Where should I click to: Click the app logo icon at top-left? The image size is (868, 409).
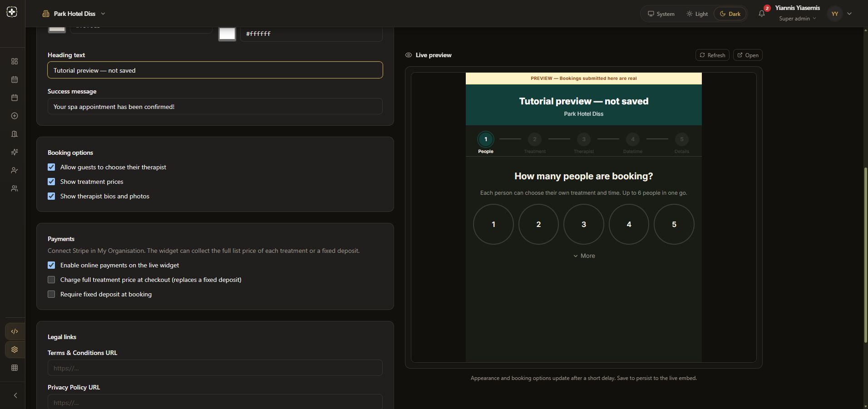pos(12,12)
